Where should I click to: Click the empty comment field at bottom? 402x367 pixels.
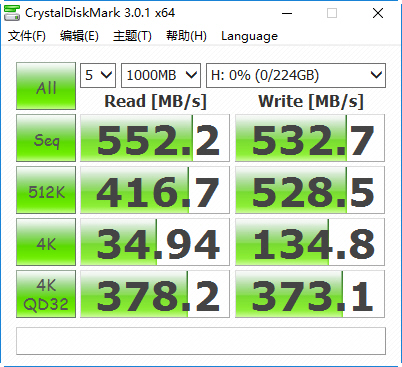click(x=201, y=341)
